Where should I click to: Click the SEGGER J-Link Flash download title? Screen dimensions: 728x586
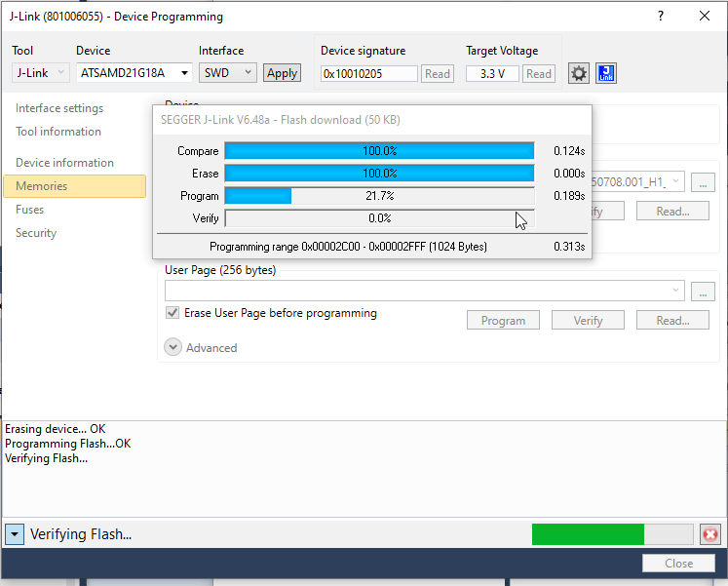(x=281, y=120)
